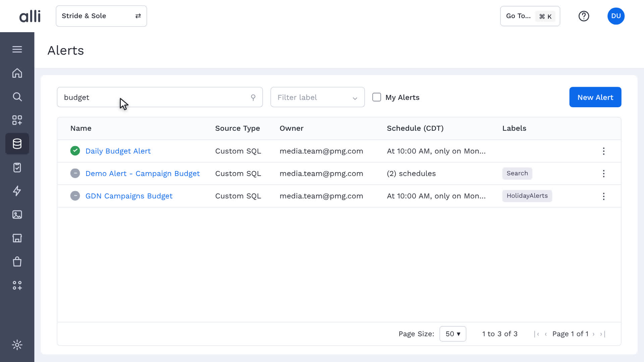Go to last page of results

point(603,334)
